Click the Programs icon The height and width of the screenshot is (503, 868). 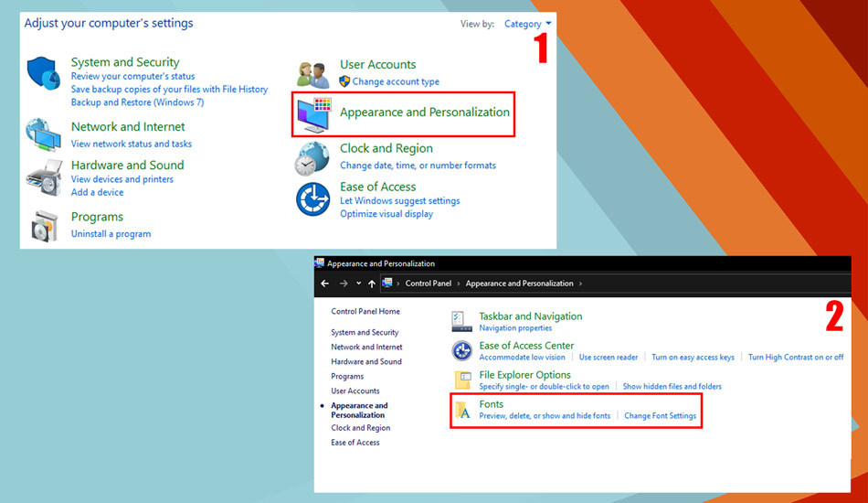(x=43, y=225)
